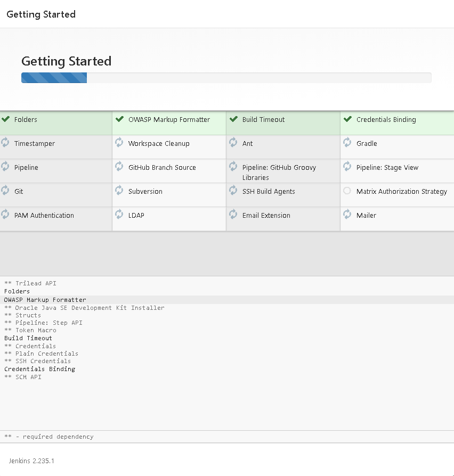Click the installation progress bar
Viewport: 454px width, 476px height.
pyautogui.click(x=226, y=78)
